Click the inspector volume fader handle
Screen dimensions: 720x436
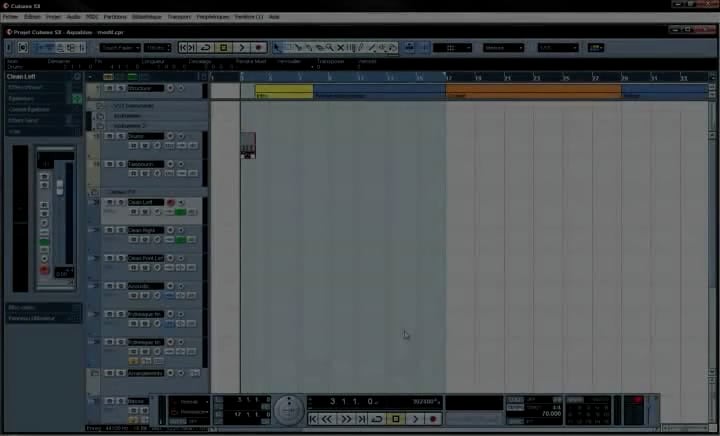tap(60, 187)
